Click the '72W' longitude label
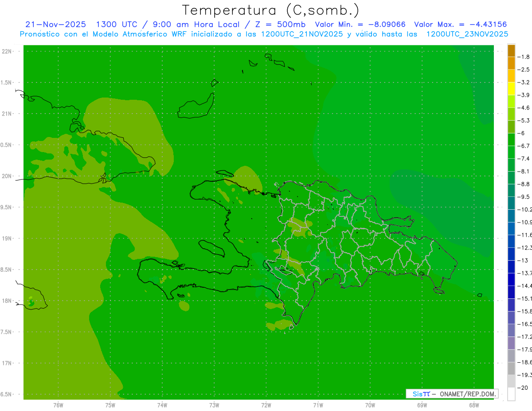The width and height of the screenshot is (532, 411). [x=266, y=405]
